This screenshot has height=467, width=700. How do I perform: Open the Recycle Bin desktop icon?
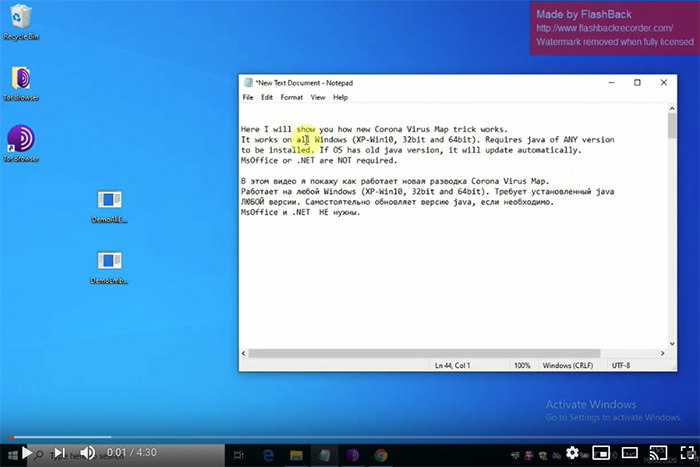(21, 22)
